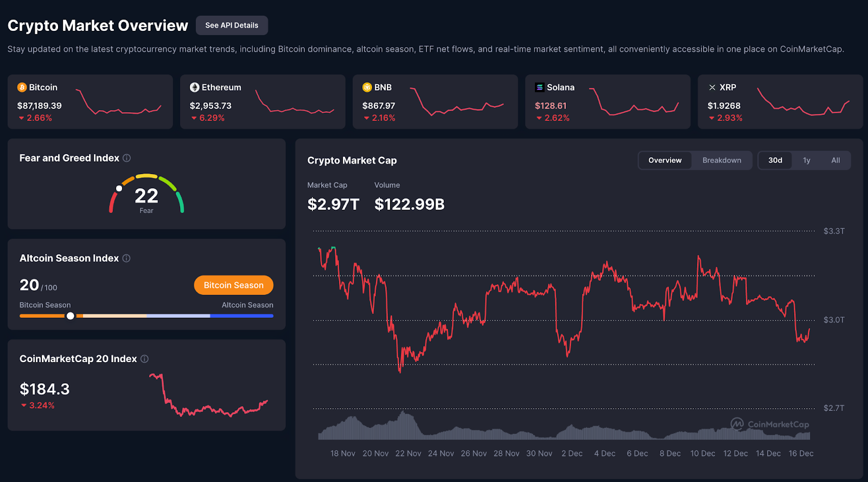
Task: Open the Fear and Greed gauge
Action: (146, 194)
